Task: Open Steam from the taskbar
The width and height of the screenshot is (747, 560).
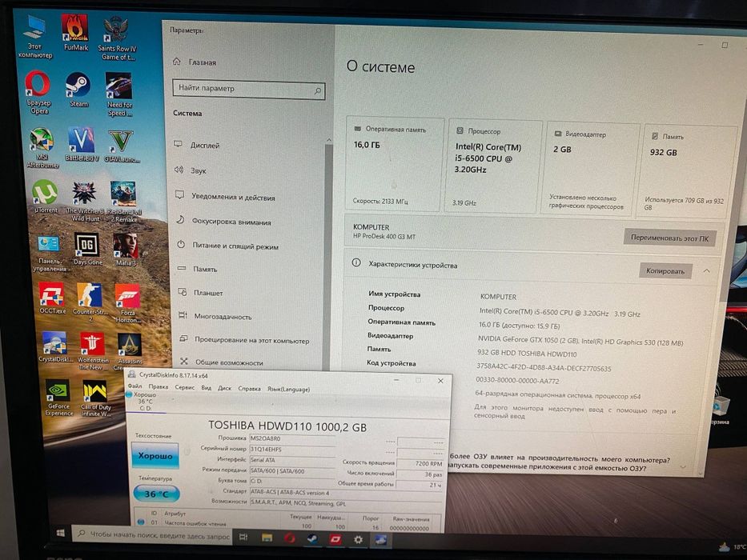Action: pos(312,539)
